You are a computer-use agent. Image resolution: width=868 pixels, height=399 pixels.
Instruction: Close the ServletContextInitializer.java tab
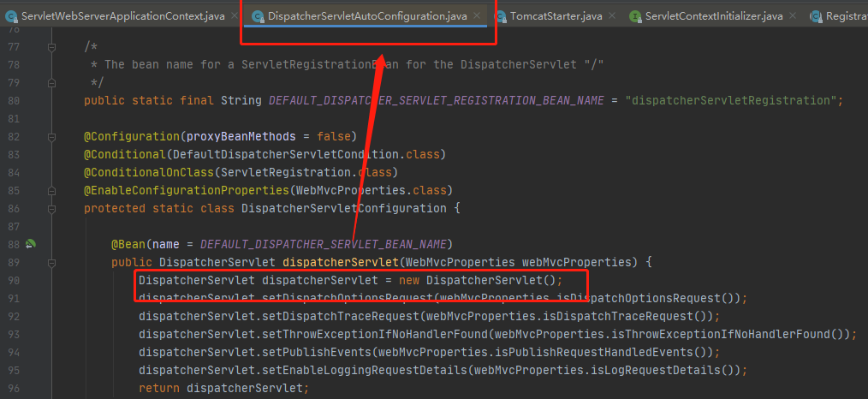793,16
